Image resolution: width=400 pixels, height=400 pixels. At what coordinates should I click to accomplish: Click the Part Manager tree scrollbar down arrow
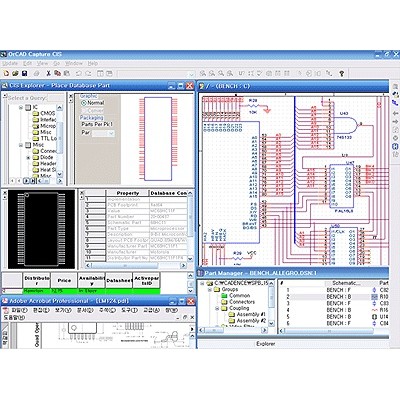[271, 323]
